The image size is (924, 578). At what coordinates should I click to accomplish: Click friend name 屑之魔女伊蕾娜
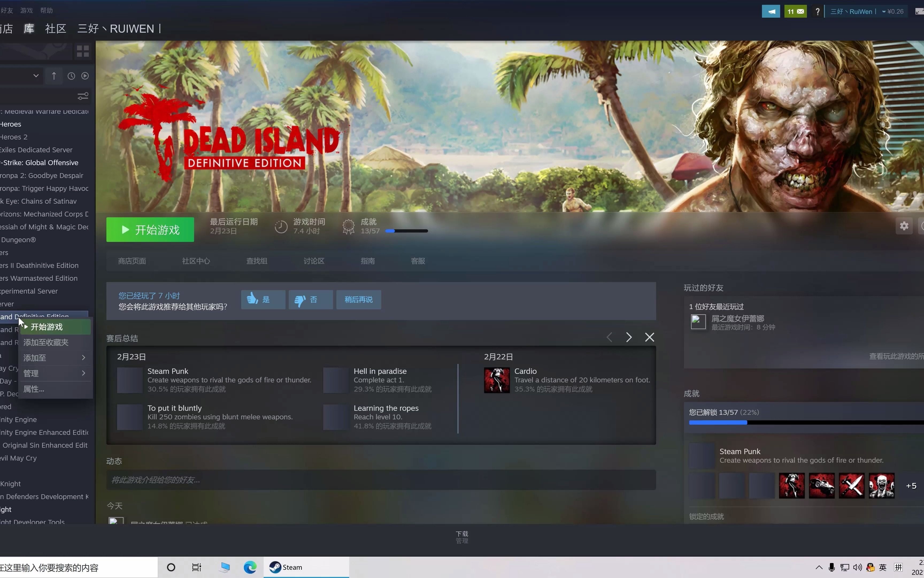click(738, 318)
